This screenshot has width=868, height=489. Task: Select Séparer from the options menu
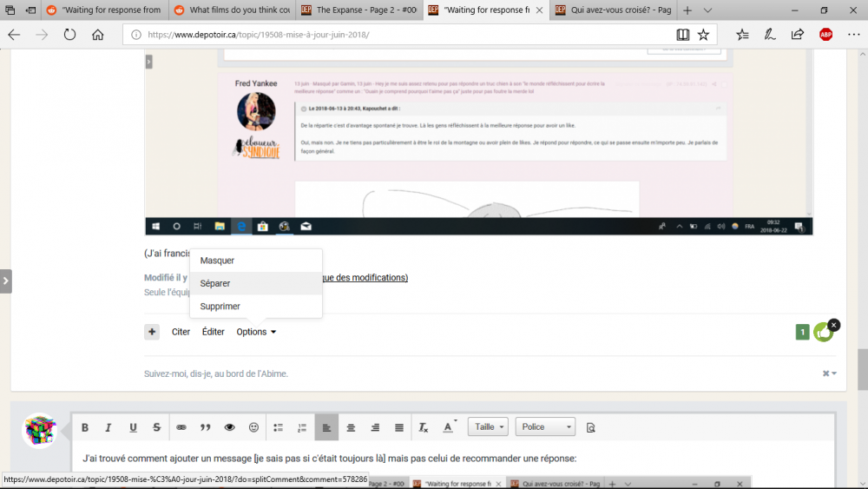[215, 283]
